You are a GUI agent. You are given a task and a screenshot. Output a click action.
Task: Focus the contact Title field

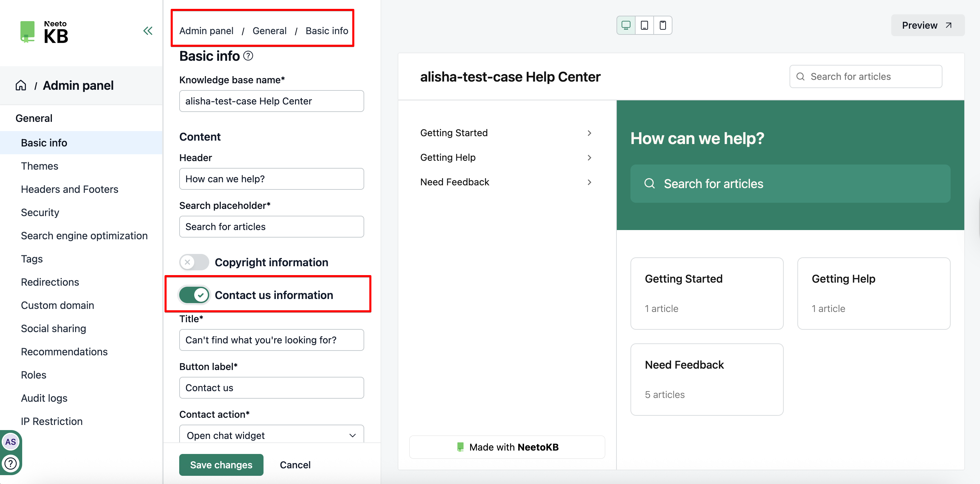[272, 340]
